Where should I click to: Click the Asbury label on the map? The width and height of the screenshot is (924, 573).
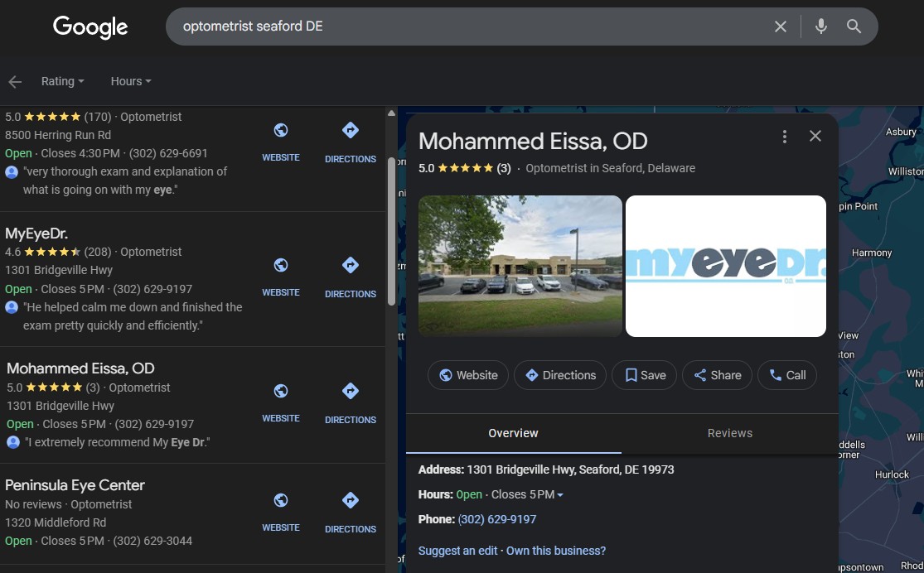tap(901, 132)
